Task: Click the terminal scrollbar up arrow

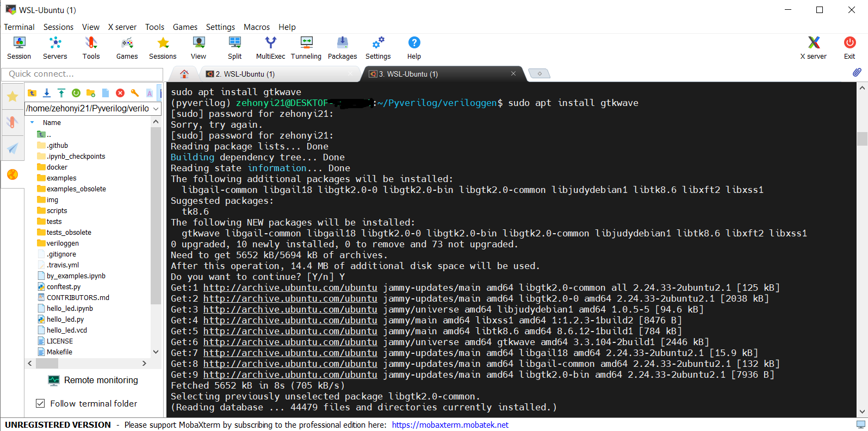Action: [x=862, y=88]
